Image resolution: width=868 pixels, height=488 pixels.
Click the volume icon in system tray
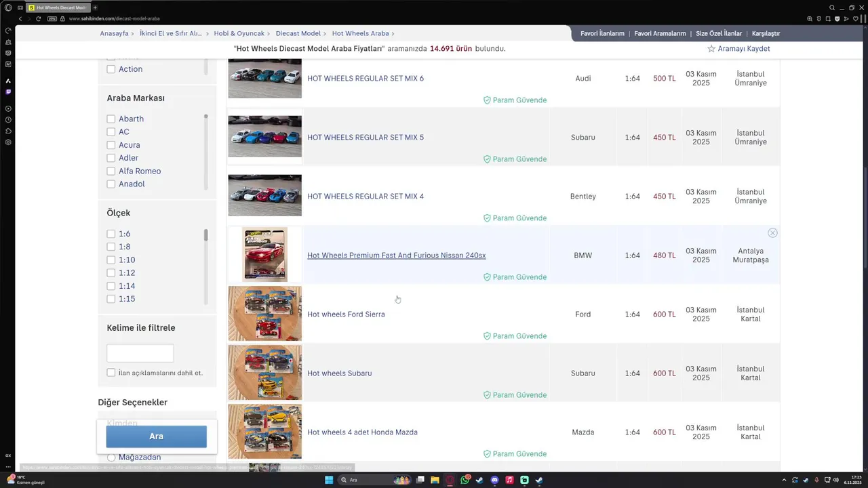(x=835, y=480)
